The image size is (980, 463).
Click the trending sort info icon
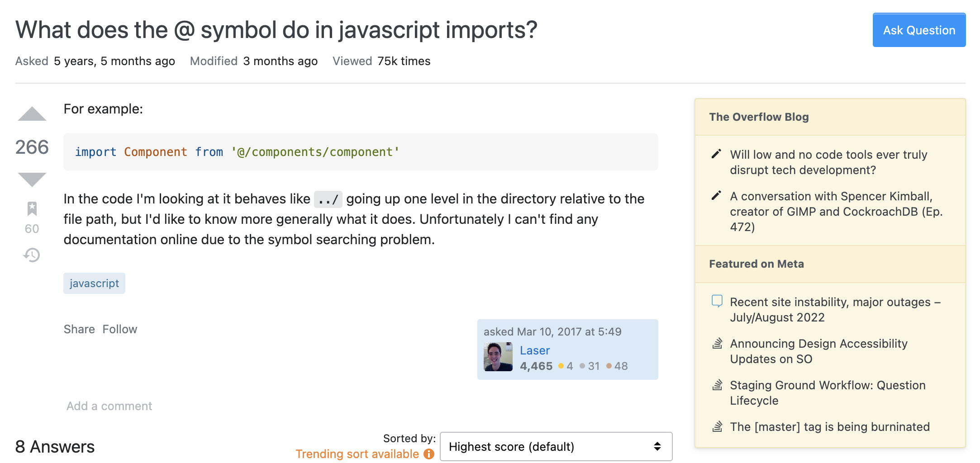pos(429,454)
